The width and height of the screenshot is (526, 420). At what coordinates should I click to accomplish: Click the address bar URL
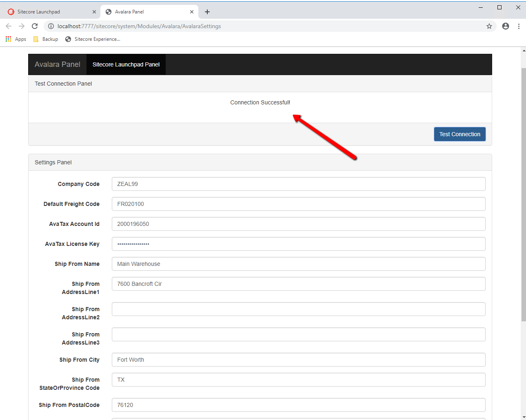[x=139, y=26]
